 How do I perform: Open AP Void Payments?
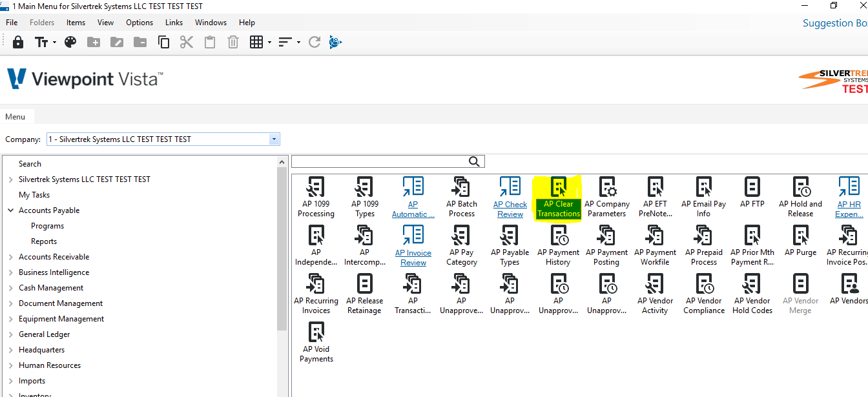[x=316, y=342]
